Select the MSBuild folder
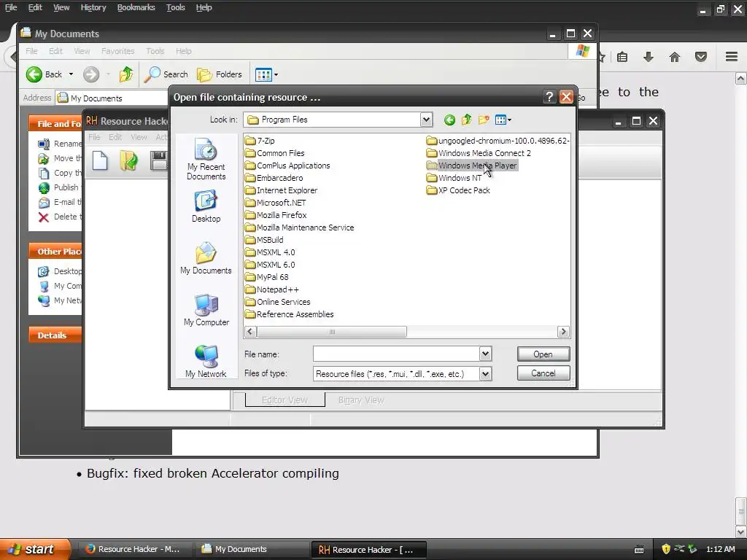This screenshot has height=560, width=747. pos(265,239)
